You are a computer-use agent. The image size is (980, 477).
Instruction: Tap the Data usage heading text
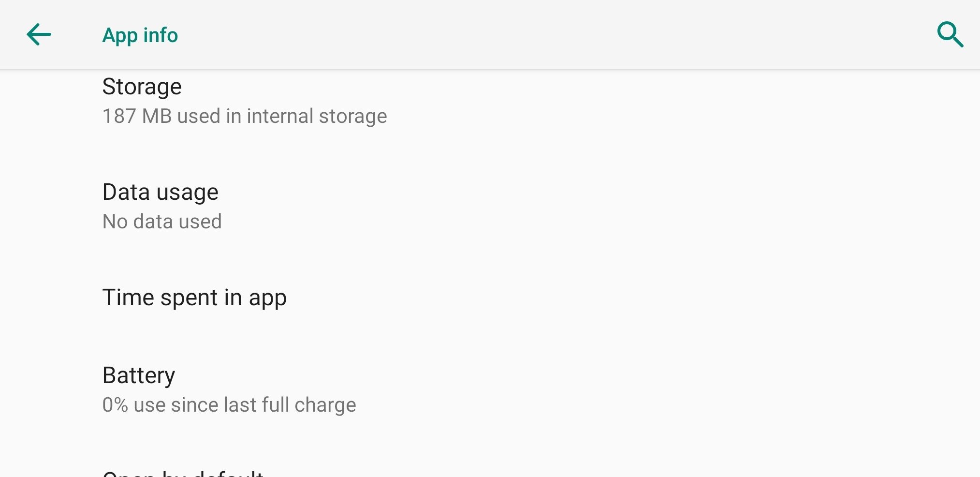(x=161, y=193)
